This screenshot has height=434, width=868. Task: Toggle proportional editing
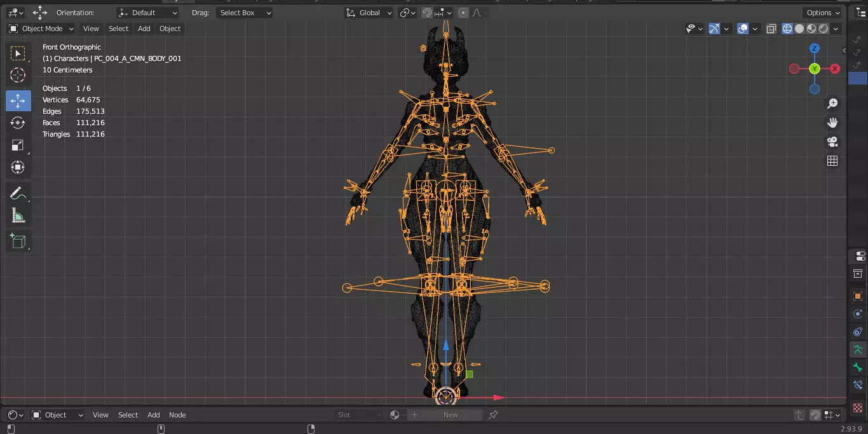(463, 13)
